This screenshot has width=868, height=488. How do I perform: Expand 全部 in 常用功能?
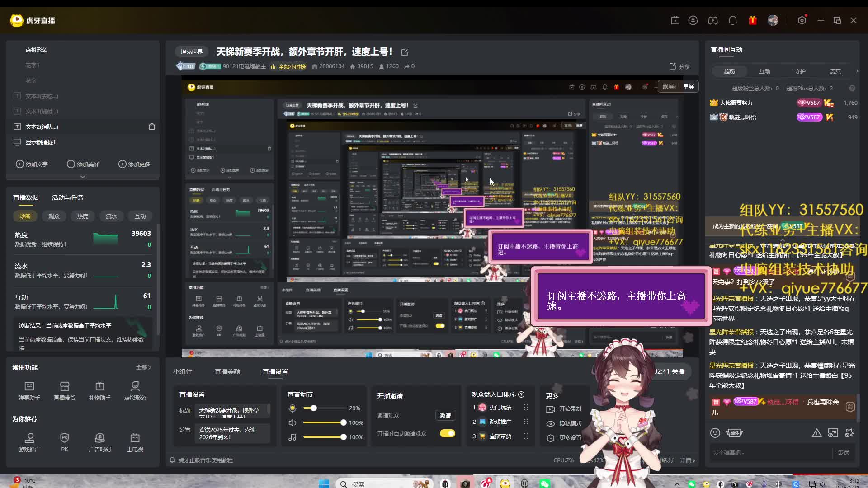(143, 367)
